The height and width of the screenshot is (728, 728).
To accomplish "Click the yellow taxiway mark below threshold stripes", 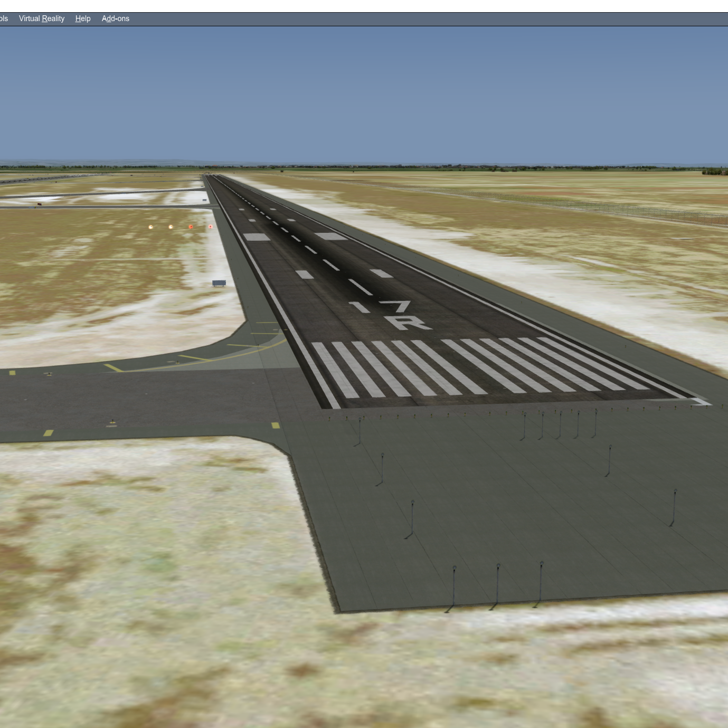I will 275,426.
